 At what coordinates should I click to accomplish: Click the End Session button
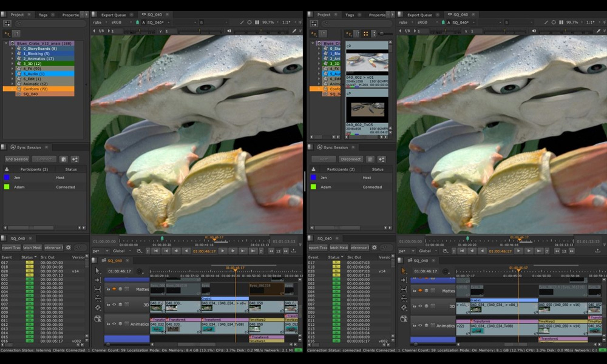click(17, 159)
